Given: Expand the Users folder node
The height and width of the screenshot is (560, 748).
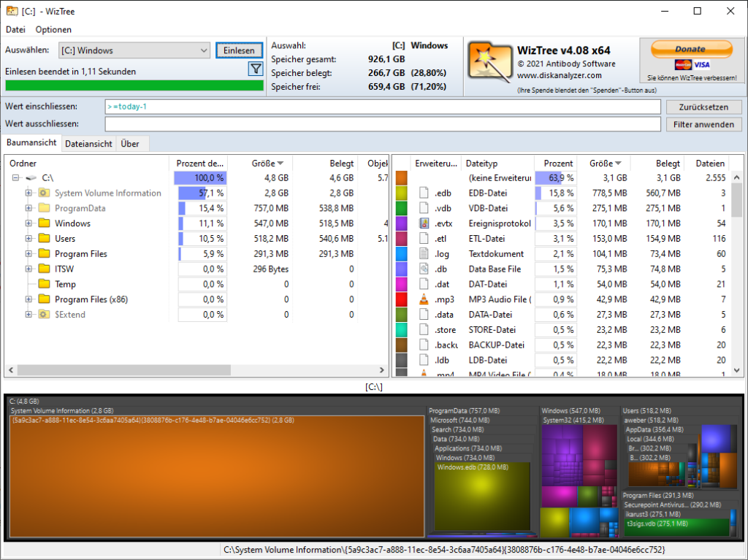Looking at the screenshot, I should [x=28, y=239].
